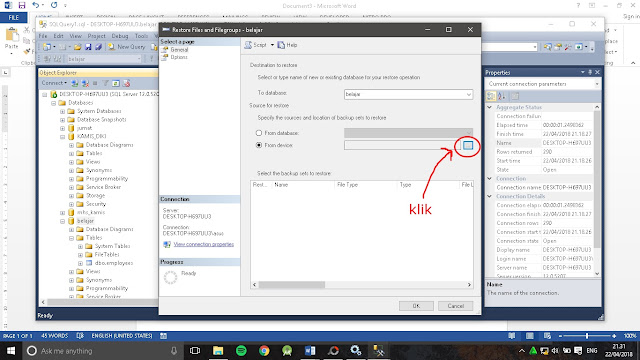The height and width of the screenshot is (360, 640).
Task: Open Spotify from the taskbar
Action: (x=241, y=351)
